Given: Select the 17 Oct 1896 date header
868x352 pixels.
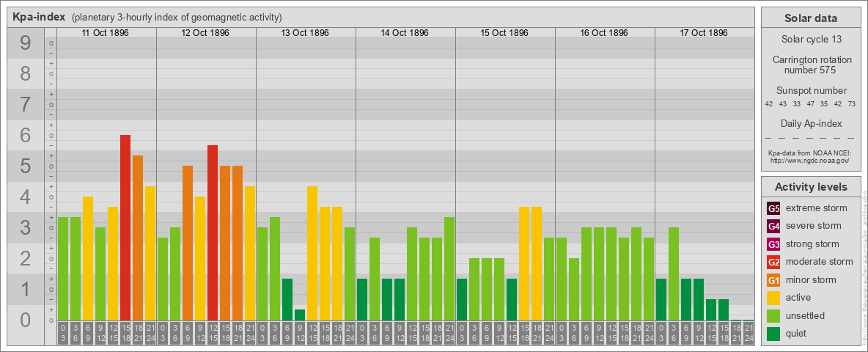Looking at the screenshot, I should click(x=703, y=33).
